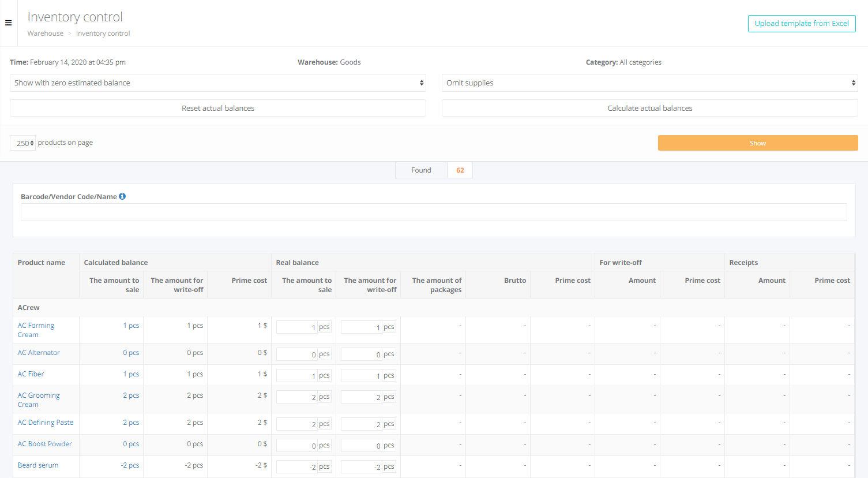
Task: Click the Barcode/Vendor Code info icon
Action: click(122, 196)
